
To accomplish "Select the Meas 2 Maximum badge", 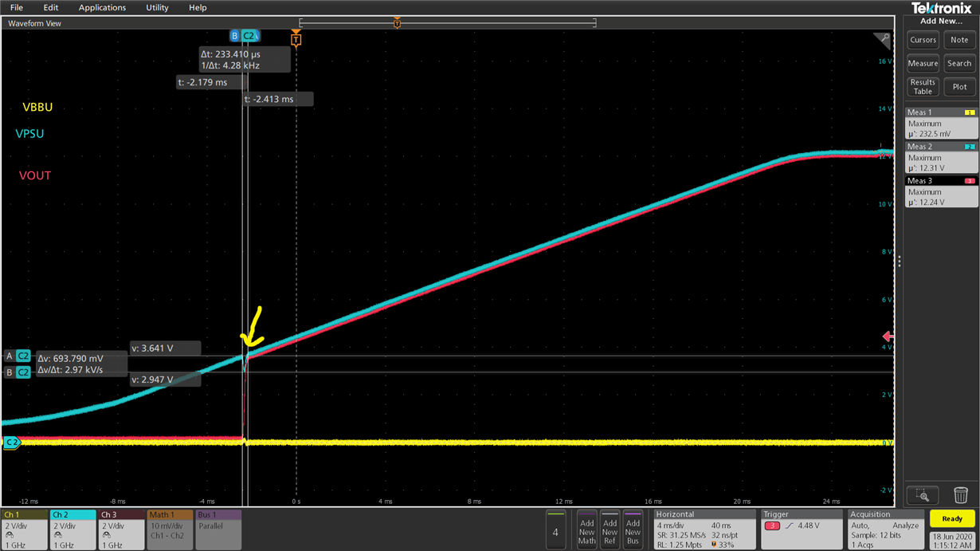I will click(x=941, y=158).
